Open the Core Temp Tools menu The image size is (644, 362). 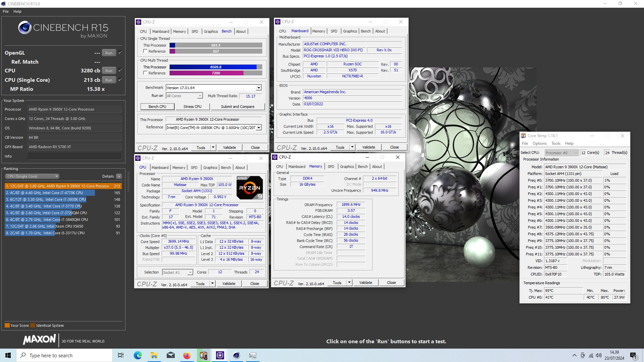pyautogui.click(x=556, y=143)
